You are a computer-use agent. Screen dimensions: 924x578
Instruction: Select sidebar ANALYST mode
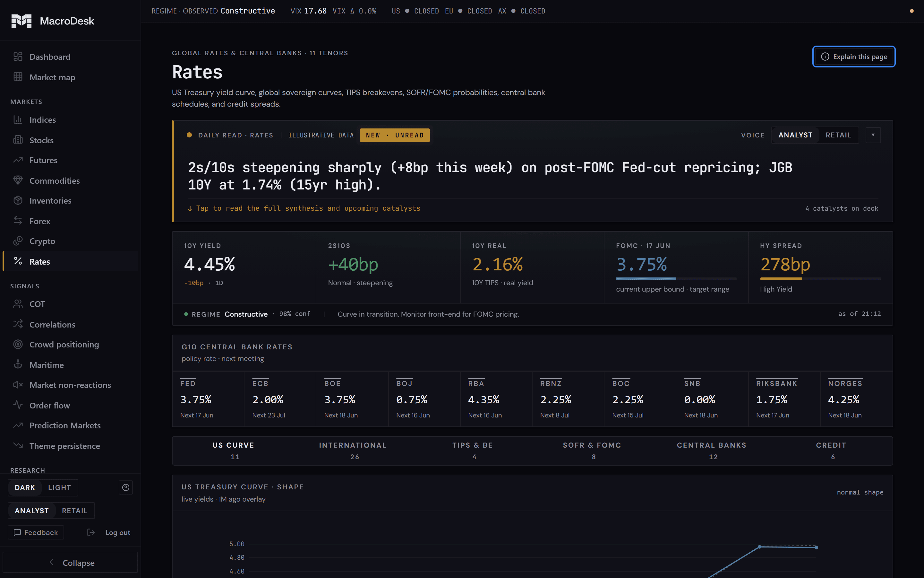click(x=32, y=511)
